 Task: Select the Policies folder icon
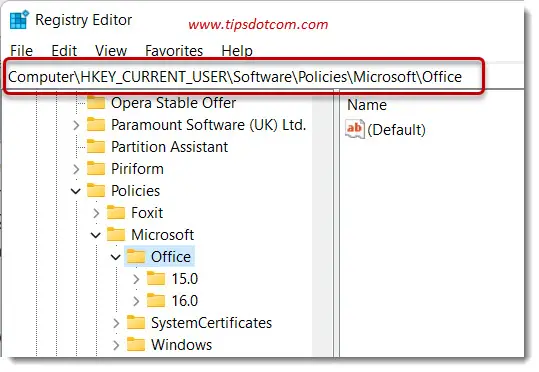96,190
